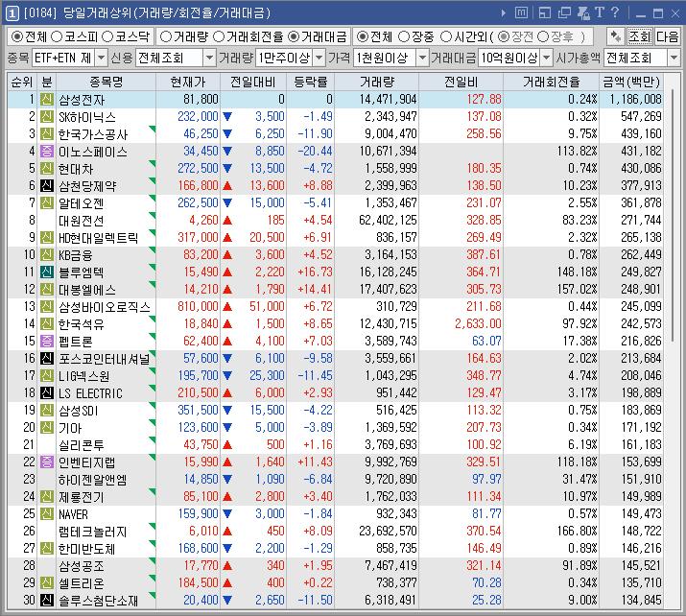Click the vertical scrollbar thumb of the table
686x616 pixels.
(x=672, y=217)
